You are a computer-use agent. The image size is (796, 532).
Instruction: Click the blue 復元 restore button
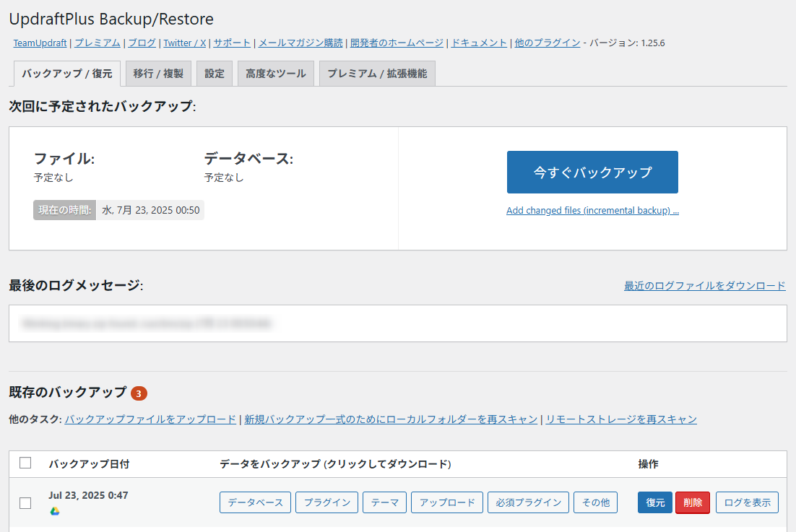click(655, 502)
